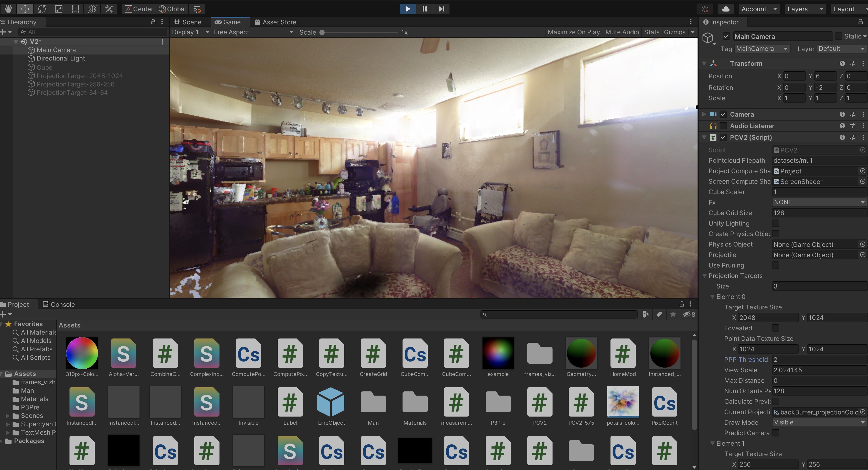Select the Rect transform tool
This screenshot has height=470, width=868.
(x=76, y=9)
